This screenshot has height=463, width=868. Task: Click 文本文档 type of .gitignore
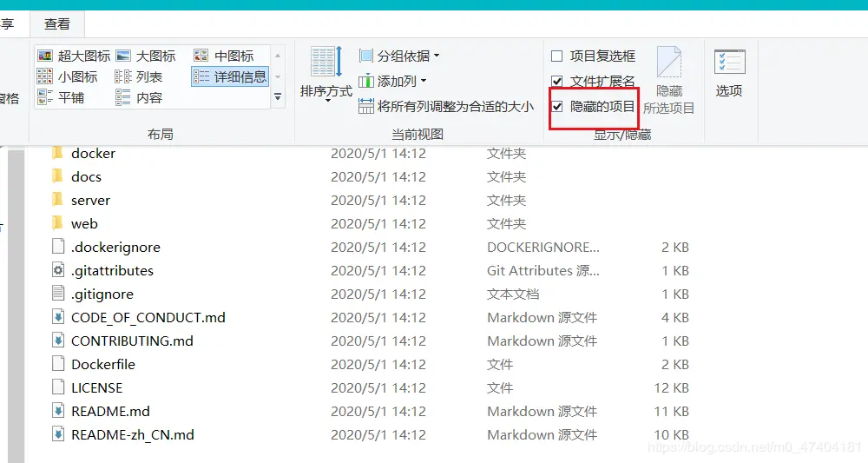tap(513, 294)
